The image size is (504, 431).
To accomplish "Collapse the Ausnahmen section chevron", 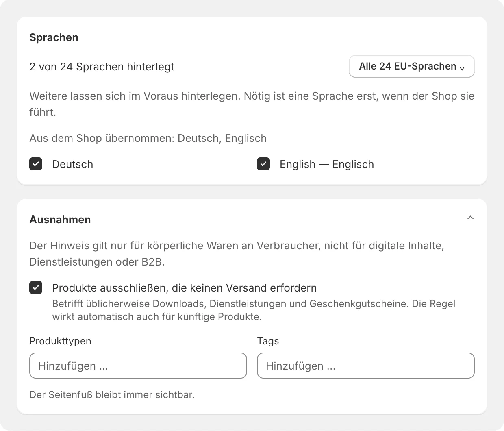I will (470, 218).
